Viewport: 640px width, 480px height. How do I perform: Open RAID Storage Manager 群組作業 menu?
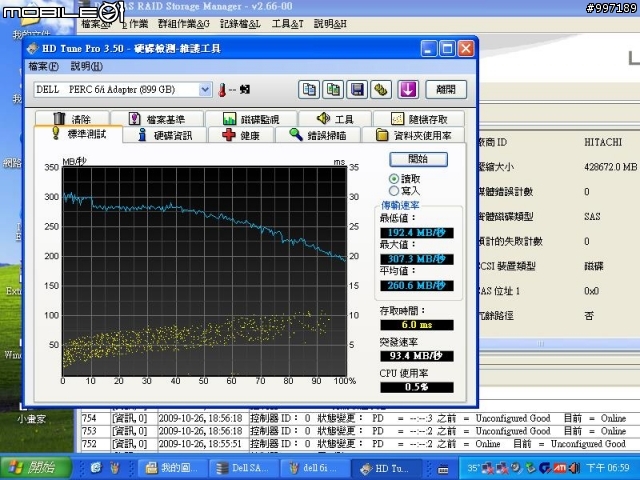coord(184,24)
